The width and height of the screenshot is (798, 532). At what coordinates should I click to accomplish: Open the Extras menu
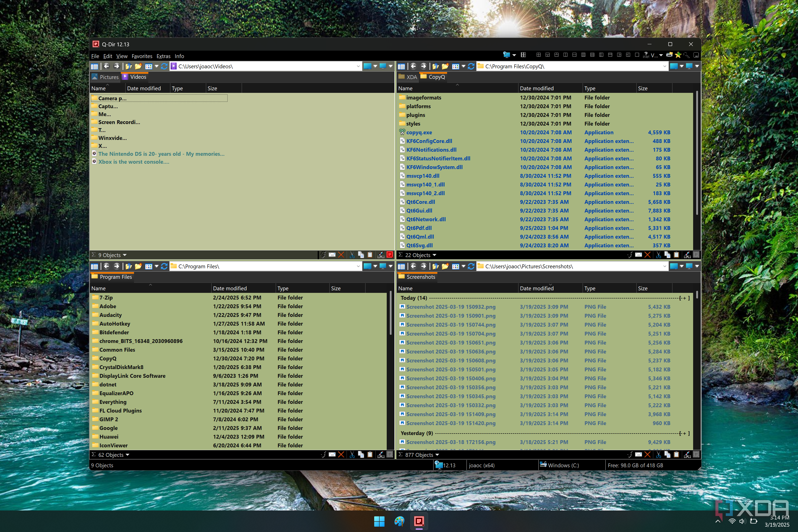163,56
